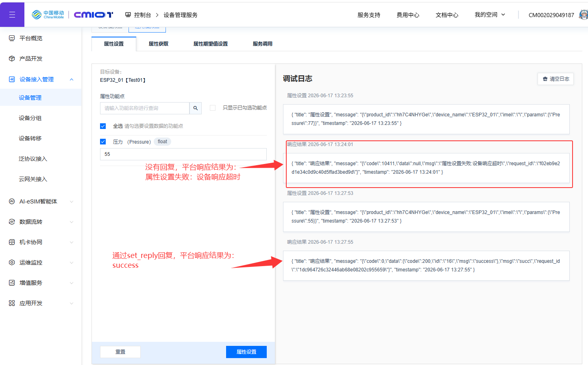The height and width of the screenshot is (365, 588).
Task: Click the clear log trash icon
Action: click(545, 79)
